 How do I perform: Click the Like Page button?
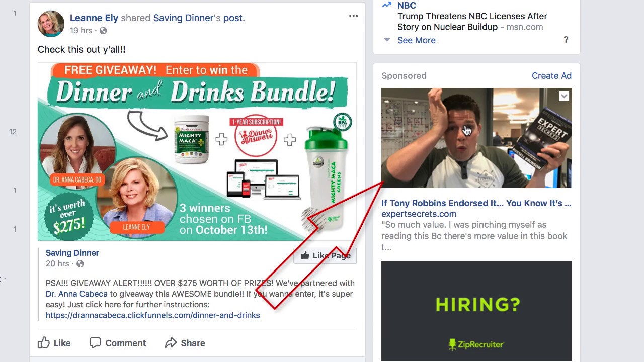coord(325,255)
